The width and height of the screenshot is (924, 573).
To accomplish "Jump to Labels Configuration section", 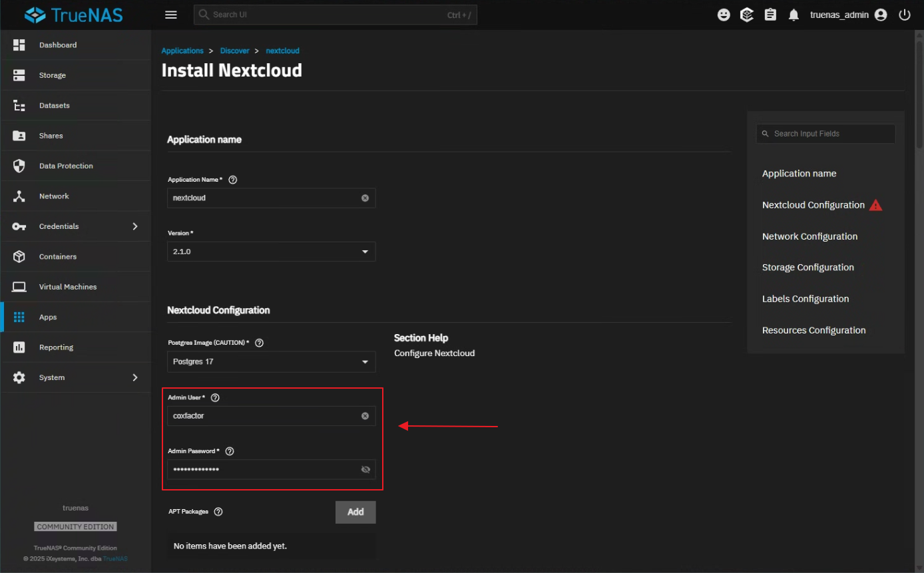I will click(x=806, y=299).
